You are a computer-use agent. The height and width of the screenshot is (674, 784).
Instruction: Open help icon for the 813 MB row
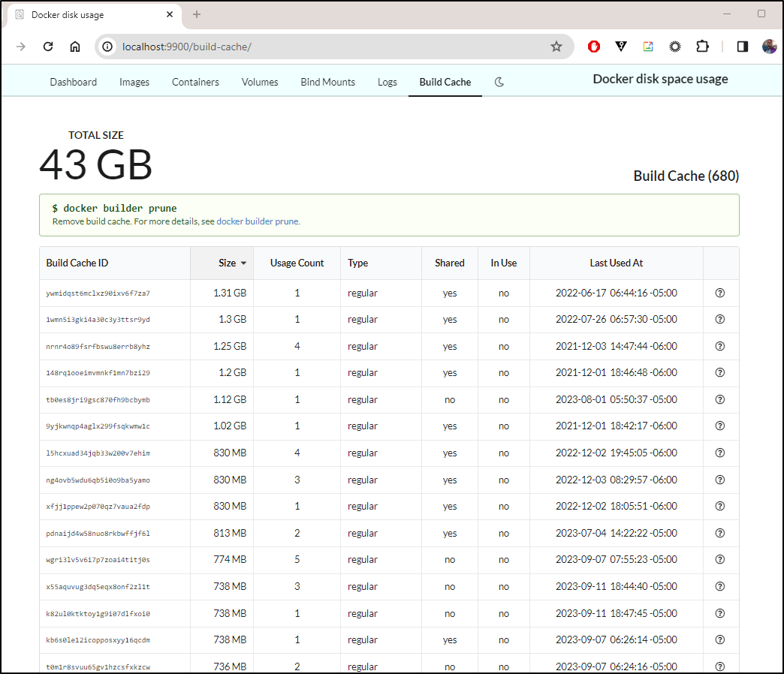(720, 533)
